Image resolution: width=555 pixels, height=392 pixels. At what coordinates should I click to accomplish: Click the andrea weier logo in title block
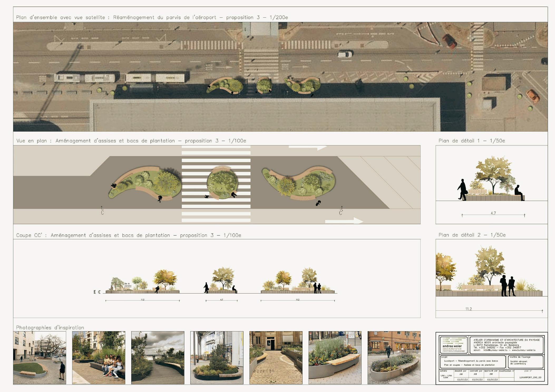coord(453,345)
